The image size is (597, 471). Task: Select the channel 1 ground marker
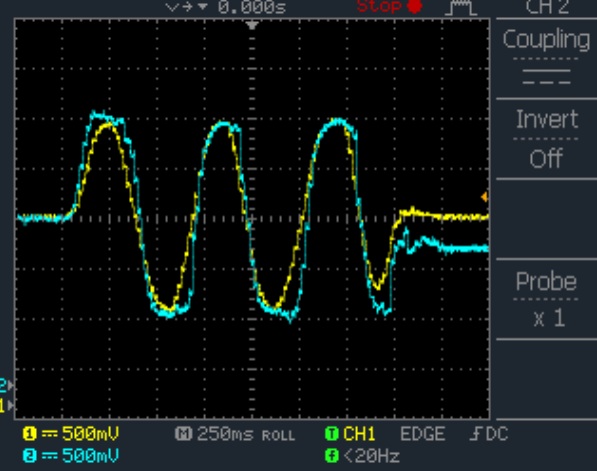[x=6, y=406]
